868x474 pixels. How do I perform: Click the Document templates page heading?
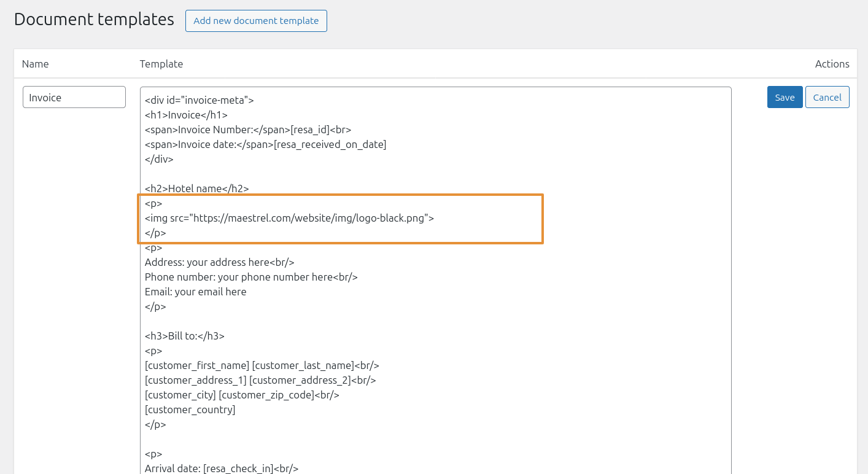tap(94, 19)
